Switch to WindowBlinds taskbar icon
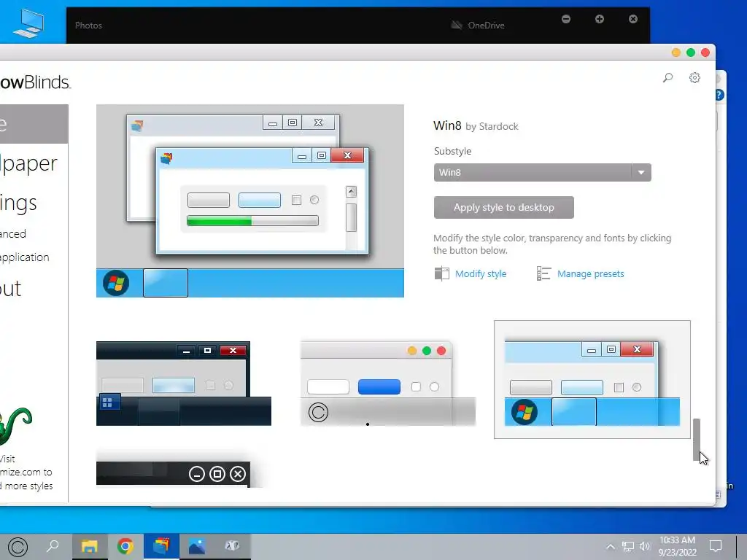This screenshot has width=747, height=560. (x=161, y=546)
